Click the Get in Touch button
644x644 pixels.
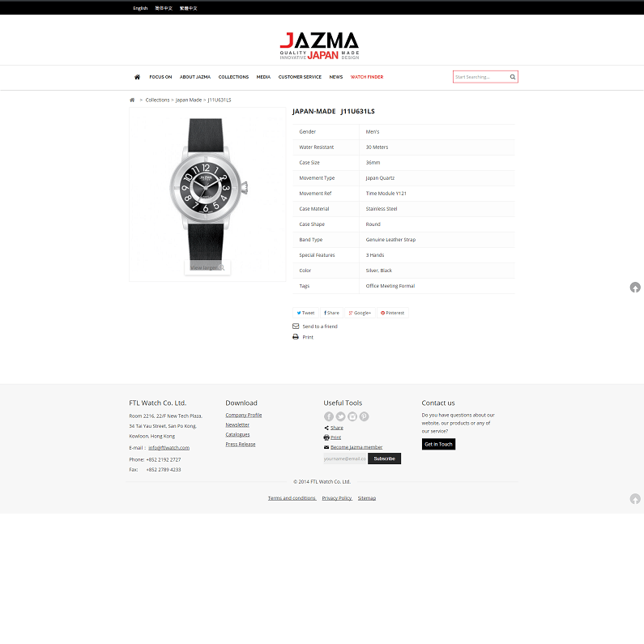coord(438,444)
